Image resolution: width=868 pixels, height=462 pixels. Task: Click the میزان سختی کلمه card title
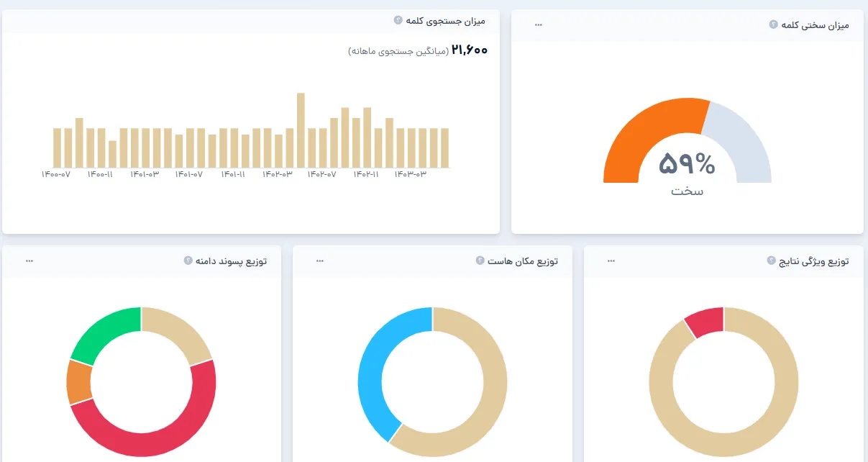pyautogui.click(x=815, y=25)
